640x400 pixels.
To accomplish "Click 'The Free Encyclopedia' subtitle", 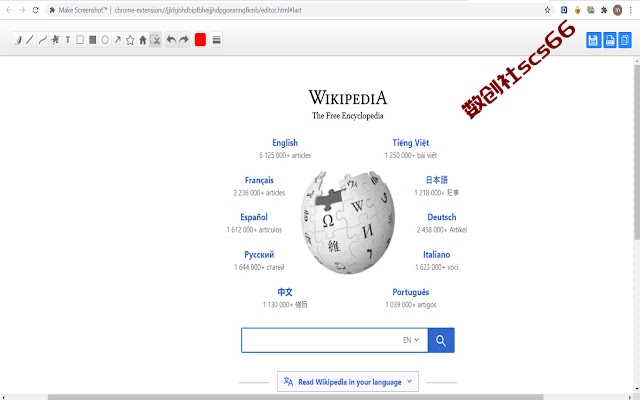I will click(348, 116).
